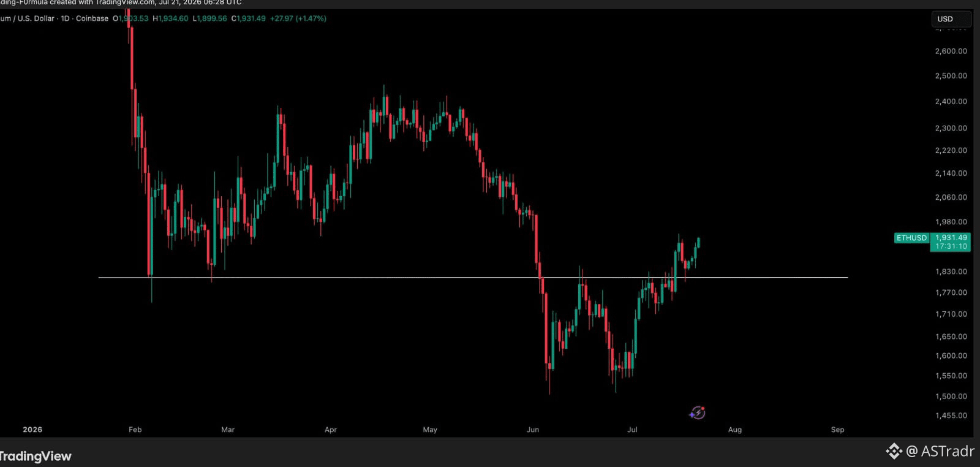Image resolution: width=980 pixels, height=467 pixels.
Task: Click the Mar label on time axis
Action: (228, 430)
